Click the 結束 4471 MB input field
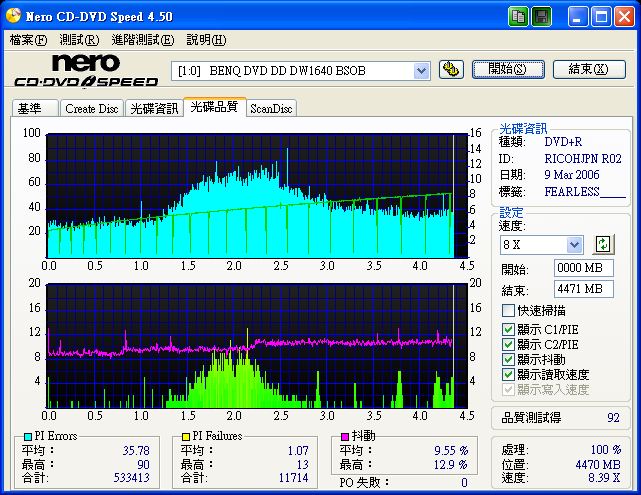This screenshot has width=641, height=495. pyautogui.click(x=584, y=289)
